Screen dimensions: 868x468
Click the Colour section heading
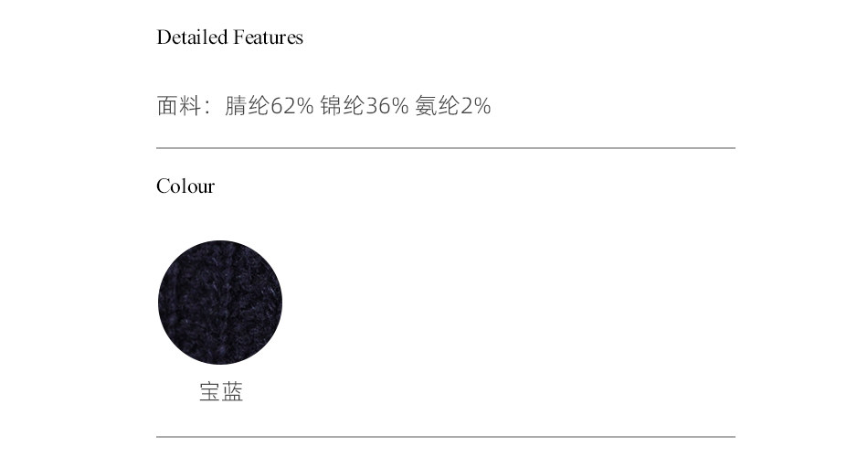pos(185,186)
